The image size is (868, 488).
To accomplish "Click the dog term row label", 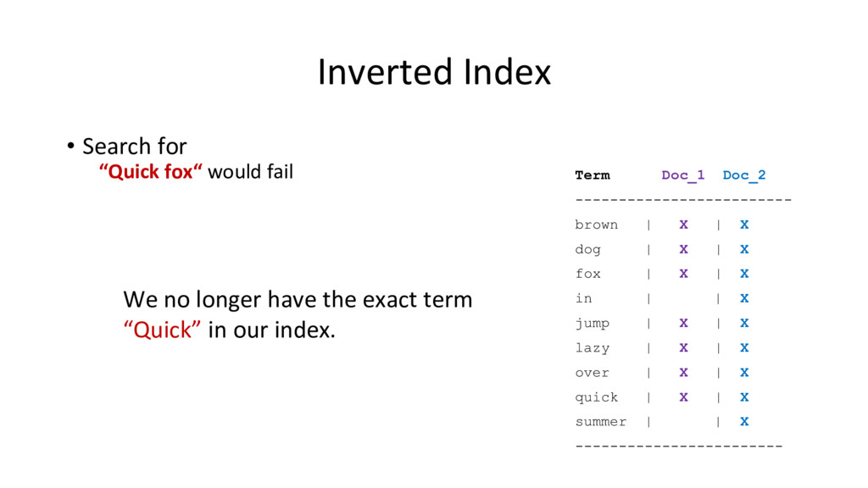I will click(587, 250).
